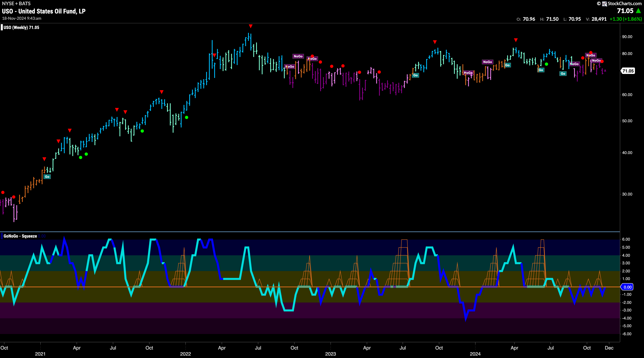Click the Go label near June 2024
This screenshot has height=358, width=644.
(541, 70)
